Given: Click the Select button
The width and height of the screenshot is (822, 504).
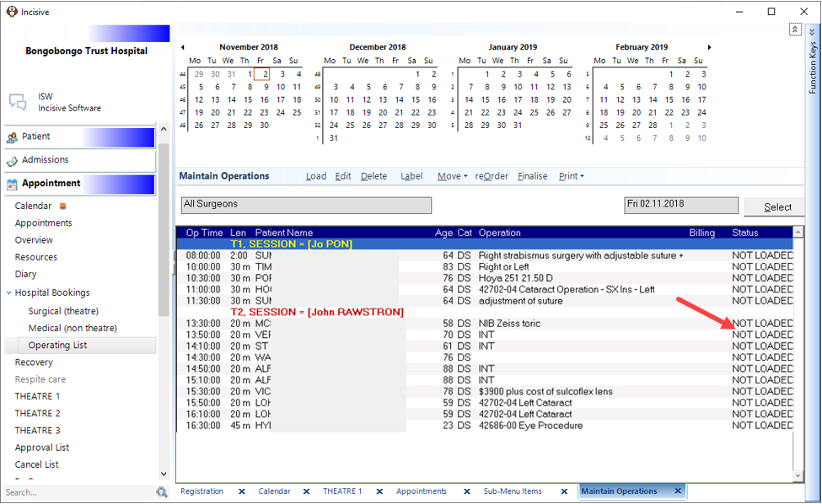Looking at the screenshot, I should 775,207.
